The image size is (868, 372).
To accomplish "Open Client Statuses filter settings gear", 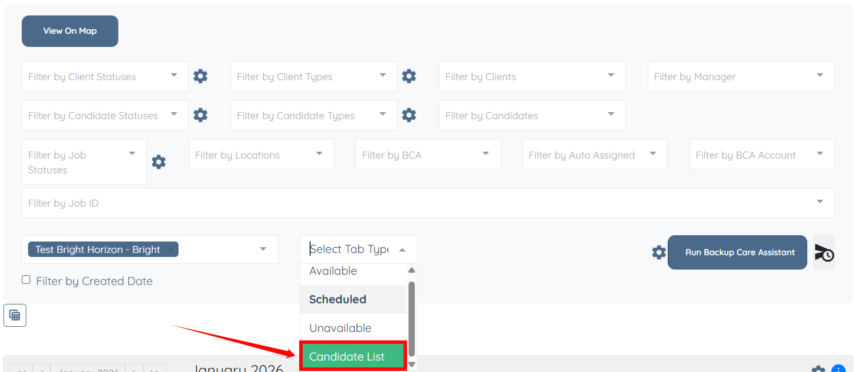I will [200, 76].
